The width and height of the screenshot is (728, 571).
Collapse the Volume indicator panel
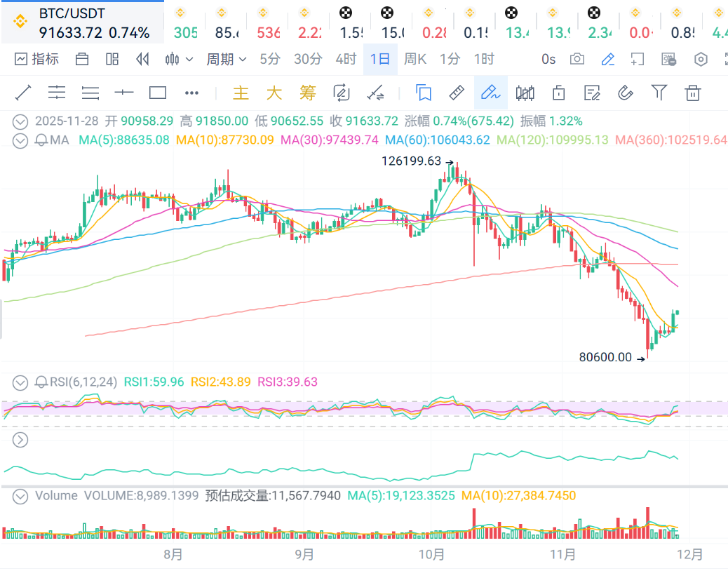click(21, 496)
